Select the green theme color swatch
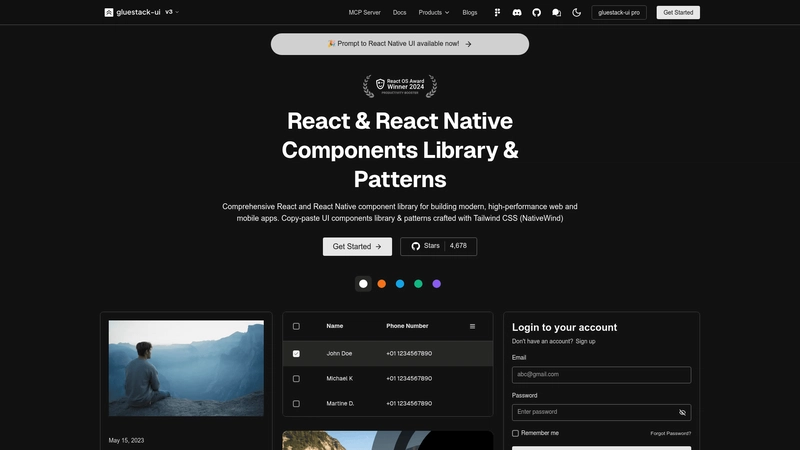The image size is (800, 450). coord(418,284)
